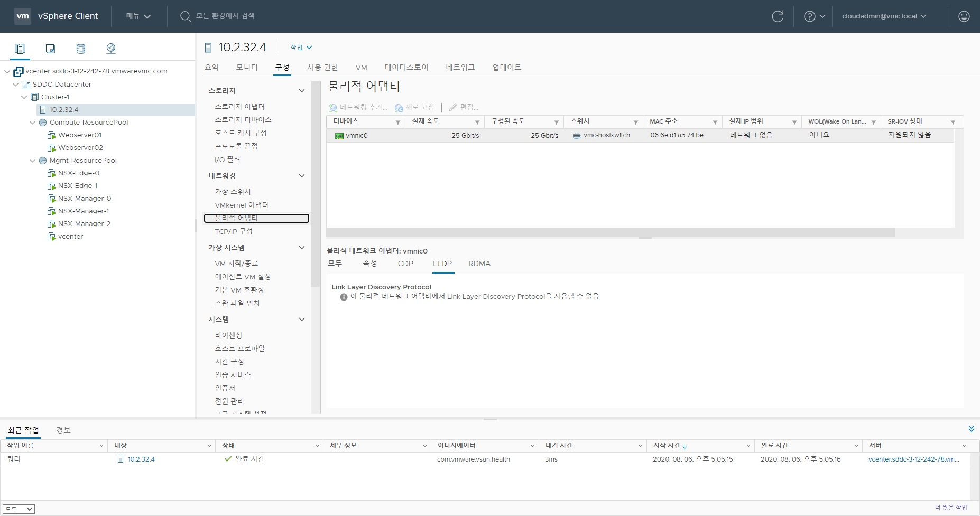Click the smiley feedback icon

point(964,16)
